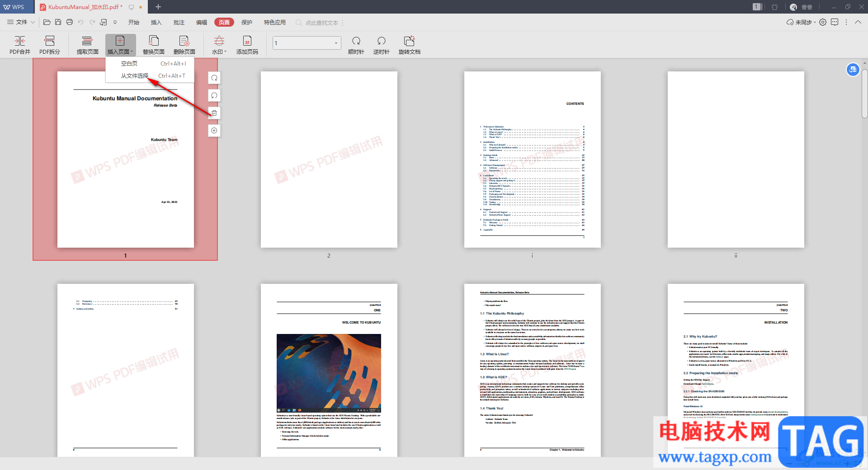Click the user account avatar
The image size is (868, 470).
click(x=793, y=7)
